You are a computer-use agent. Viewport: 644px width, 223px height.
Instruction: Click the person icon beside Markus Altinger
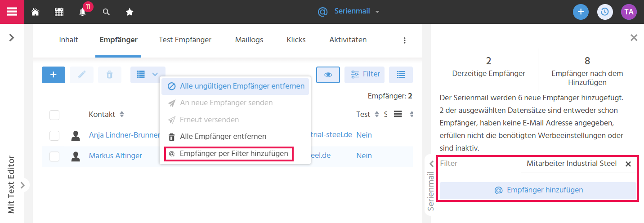pyautogui.click(x=76, y=156)
